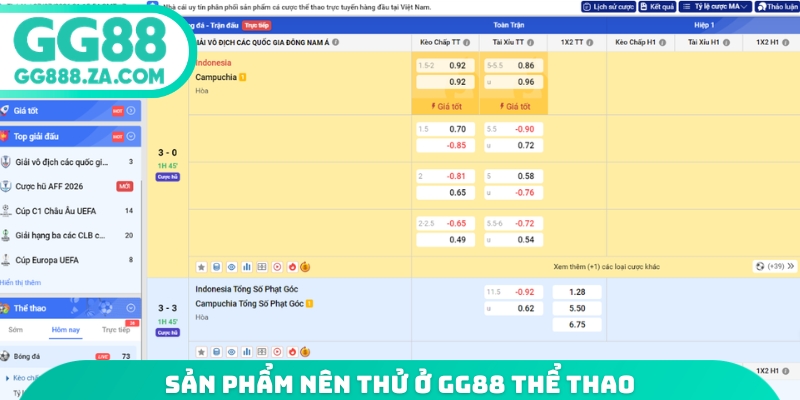Pick under odds 0.96 in top row
Screen dimensions: 800x400
513,82
